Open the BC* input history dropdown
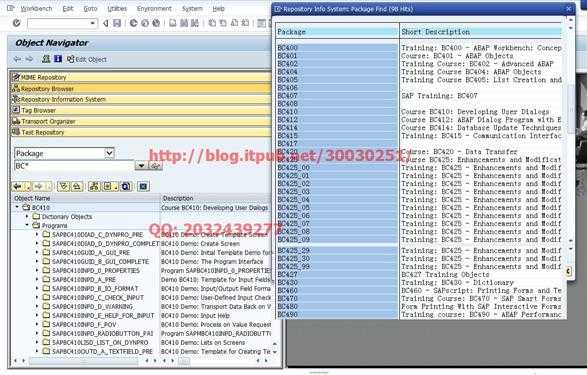 pyautogui.click(x=141, y=165)
